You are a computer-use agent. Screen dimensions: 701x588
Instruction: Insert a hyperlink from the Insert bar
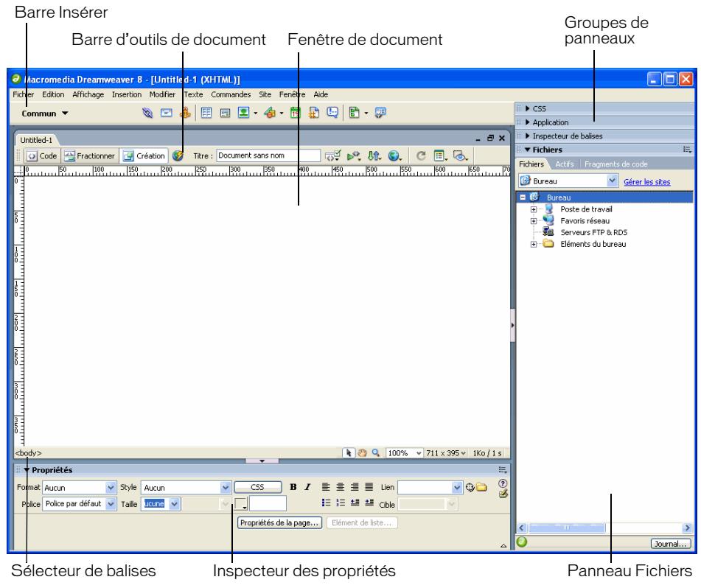pyautogui.click(x=147, y=113)
